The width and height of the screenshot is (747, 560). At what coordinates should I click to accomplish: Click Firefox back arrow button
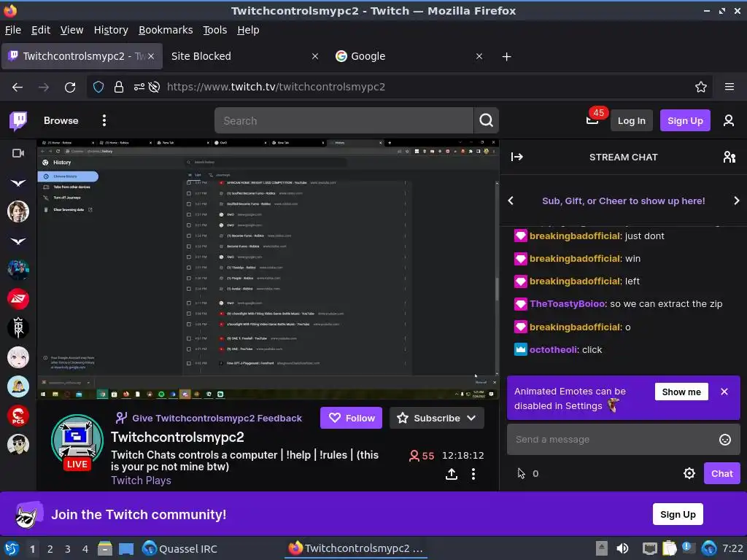(x=18, y=87)
